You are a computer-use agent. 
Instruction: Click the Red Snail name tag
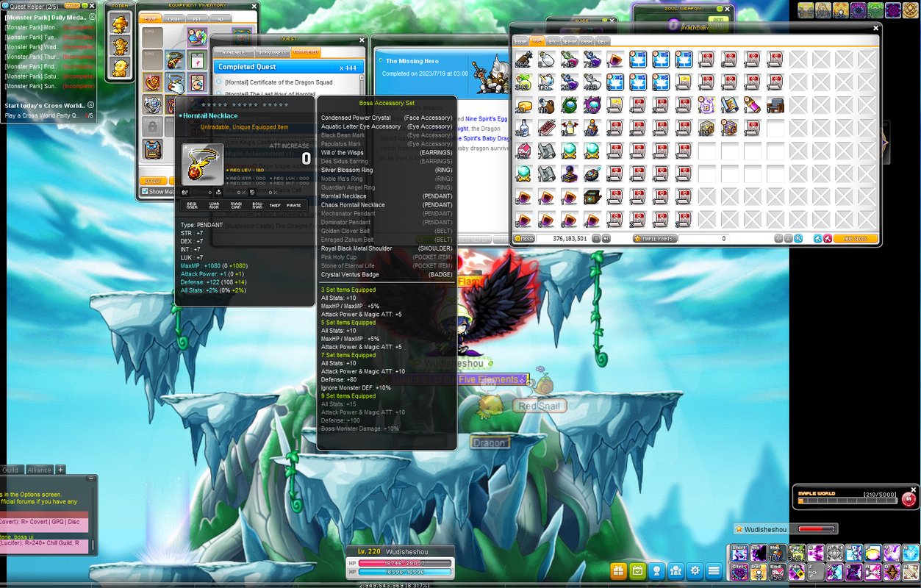pyautogui.click(x=539, y=406)
